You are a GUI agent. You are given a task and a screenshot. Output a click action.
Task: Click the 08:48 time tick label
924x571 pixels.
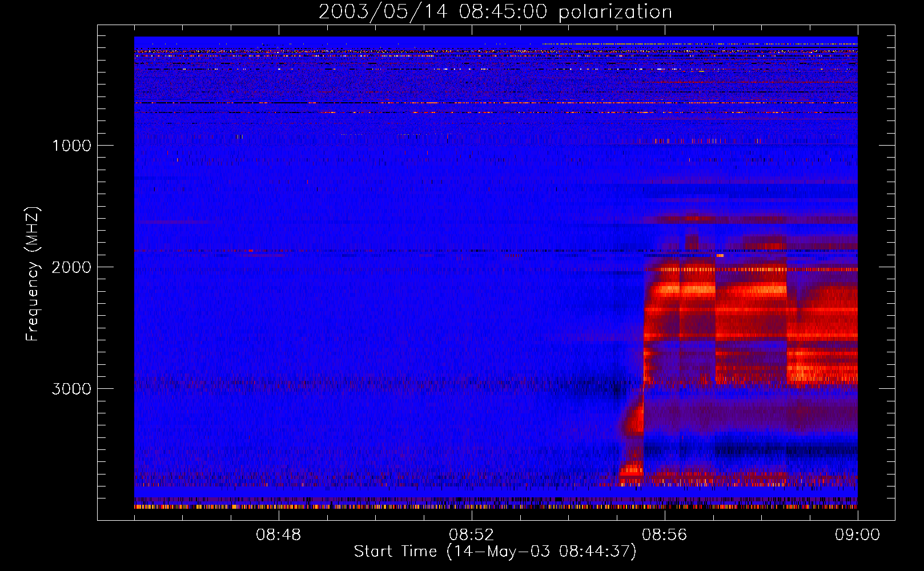coord(279,535)
